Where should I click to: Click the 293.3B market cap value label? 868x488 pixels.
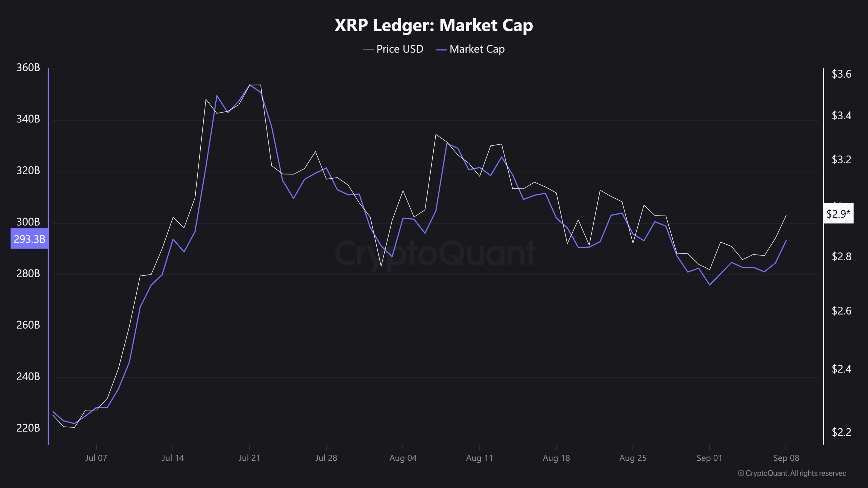(29, 239)
